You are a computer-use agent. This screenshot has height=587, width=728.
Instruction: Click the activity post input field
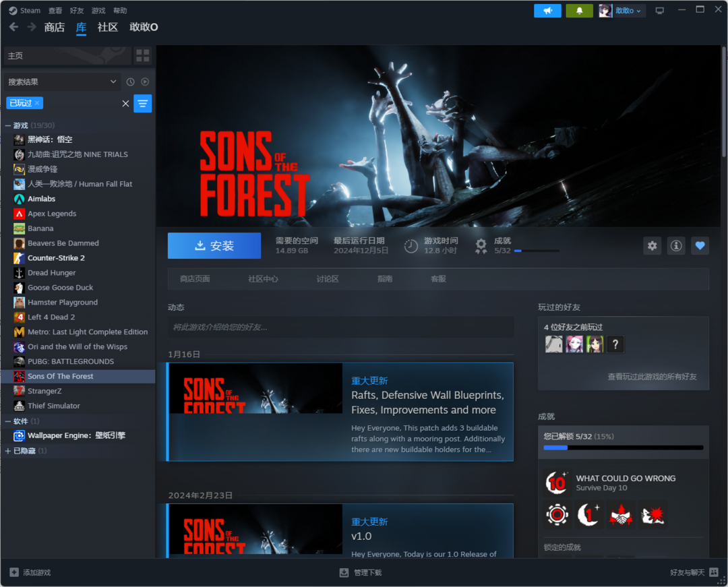tap(341, 327)
